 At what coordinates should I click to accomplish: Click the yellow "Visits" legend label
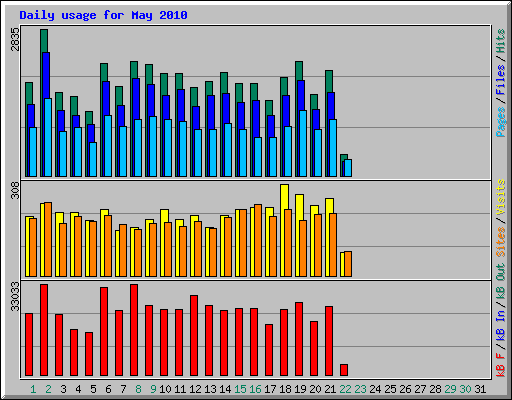pos(501,197)
